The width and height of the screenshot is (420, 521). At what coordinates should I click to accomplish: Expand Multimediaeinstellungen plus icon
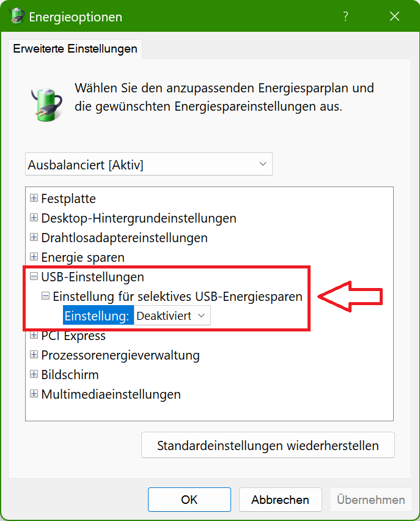tap(34, 394)
